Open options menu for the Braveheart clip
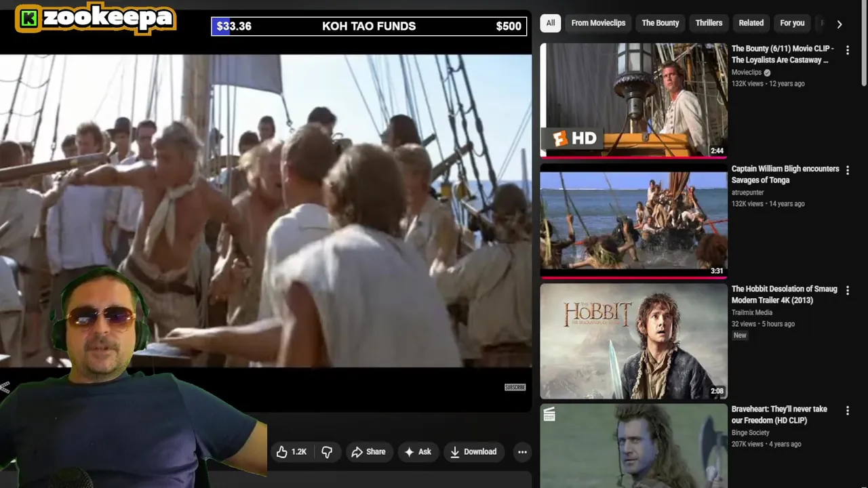 pos(848,410)
